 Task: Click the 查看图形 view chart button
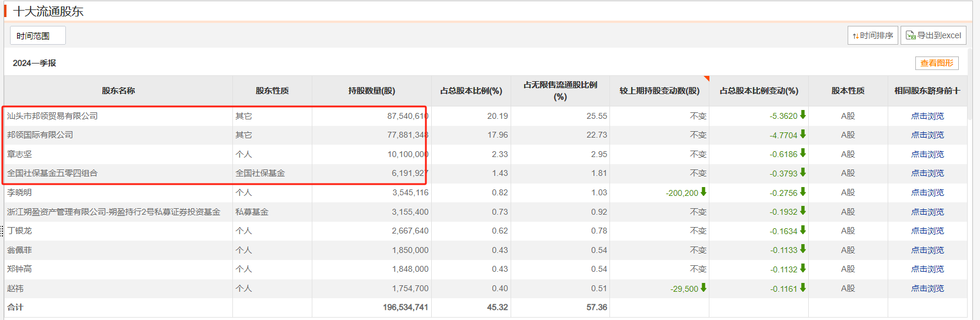pyautogui.click(x=936, y=63)
